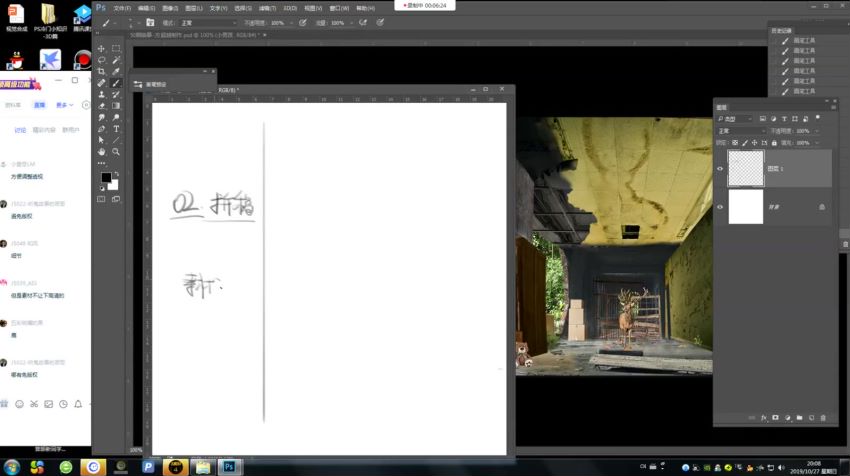Open the Edit menu
This screenshot has width=850, height=476.
click(x=146, y=8)
